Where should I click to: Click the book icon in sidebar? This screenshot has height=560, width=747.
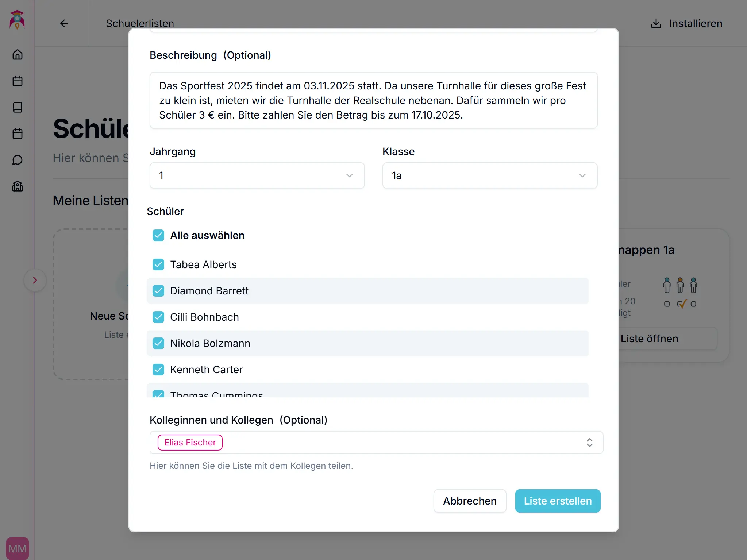coord(18,107)
